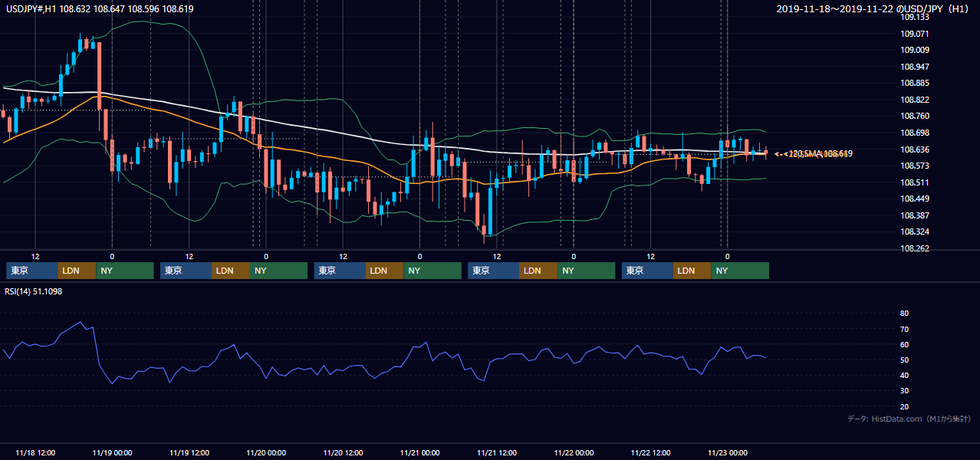The image size is (980, 460).
Task: Select the NY session block for 11/20
Action: [x=432, y=271]
